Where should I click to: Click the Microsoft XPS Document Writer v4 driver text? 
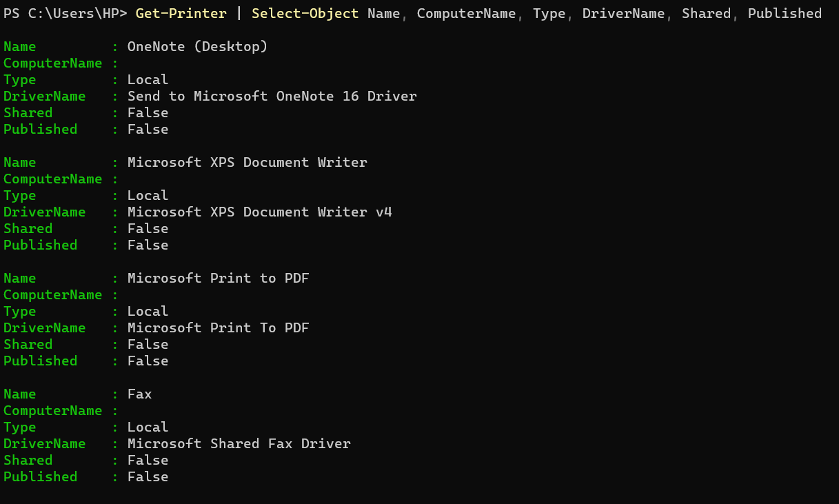point(260,212)
